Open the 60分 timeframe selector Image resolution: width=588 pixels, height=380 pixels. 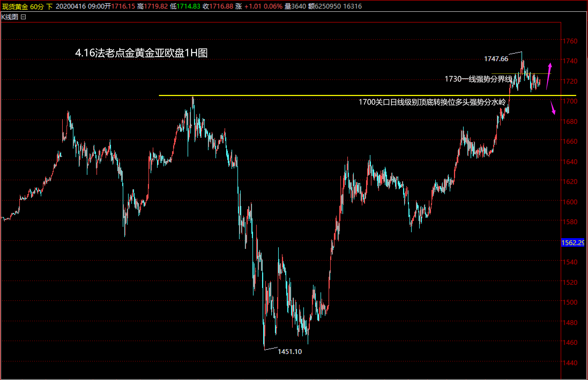click(37, 6)
